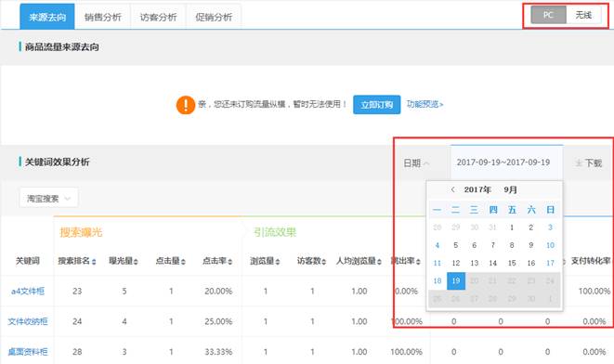Screen dimensions: 614x364
Task: Select September 19 in calendar
Action: pyautogui.click(x=456, y=281)
